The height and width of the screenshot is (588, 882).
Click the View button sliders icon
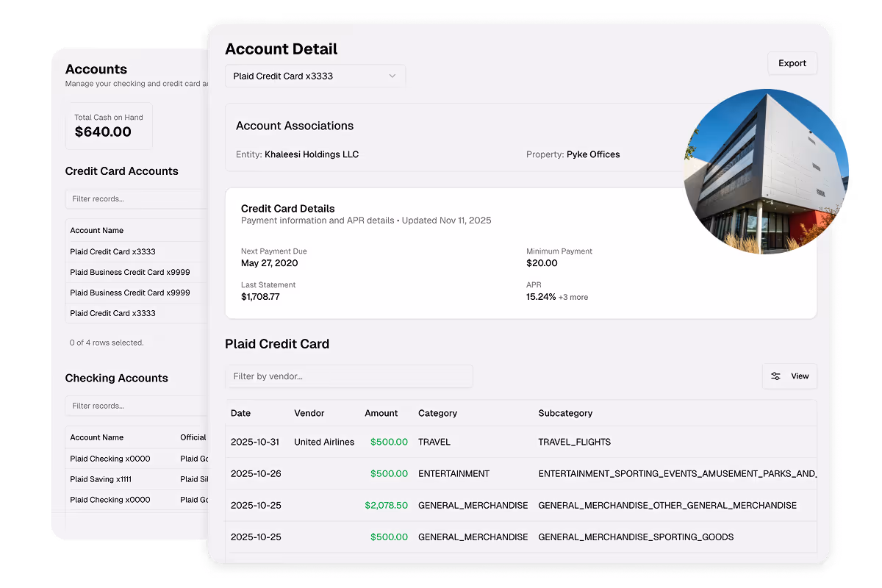[776, 376]
